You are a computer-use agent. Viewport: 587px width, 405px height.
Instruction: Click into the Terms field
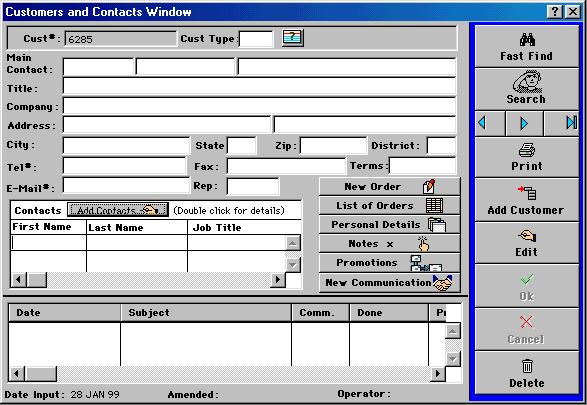click(x=423, y=165)
